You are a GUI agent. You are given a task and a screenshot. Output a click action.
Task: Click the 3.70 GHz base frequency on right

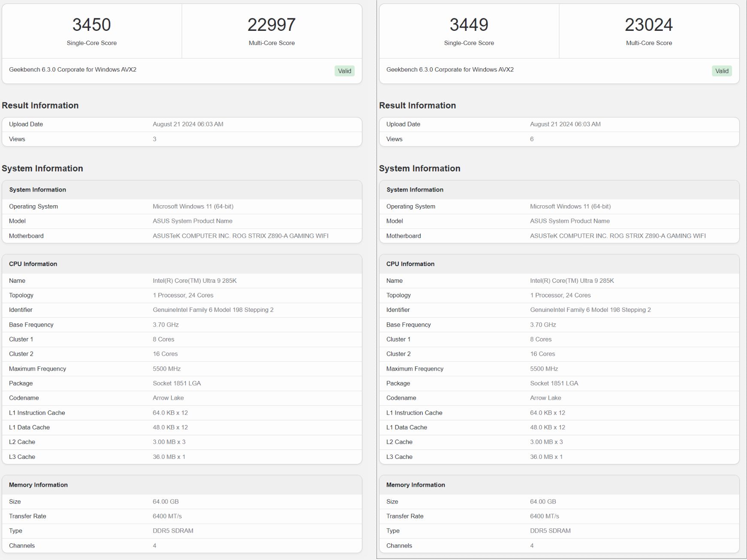pos(543,325)
